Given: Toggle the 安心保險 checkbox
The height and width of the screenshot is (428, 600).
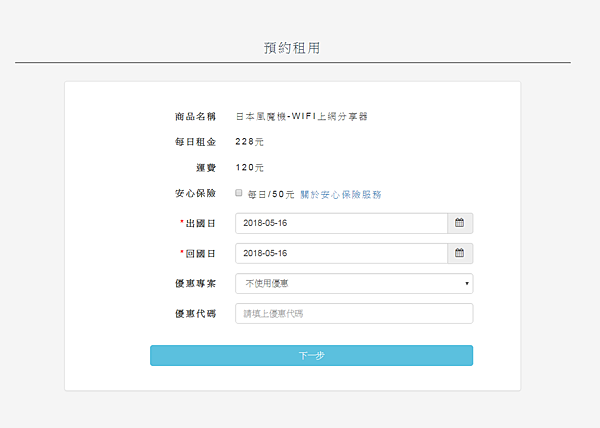Looking at the screenshot, I should (239, 193).
